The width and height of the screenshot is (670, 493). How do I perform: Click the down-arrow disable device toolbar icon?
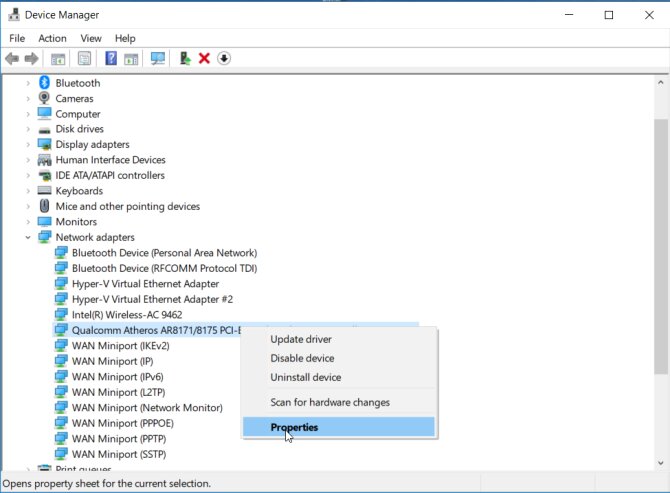[x=224, y=58]
